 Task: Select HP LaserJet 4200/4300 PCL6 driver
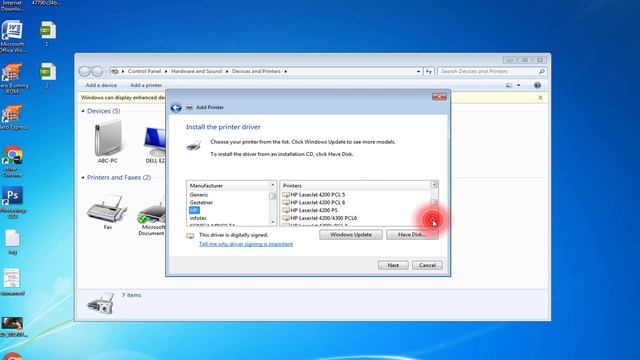[320, 218]
